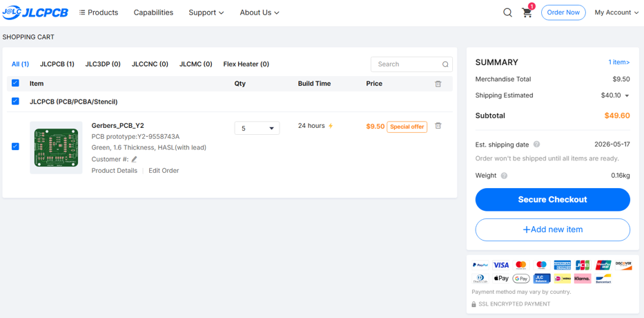Expand the My Account menu
The image size is (644, 318).
point(616,12)
